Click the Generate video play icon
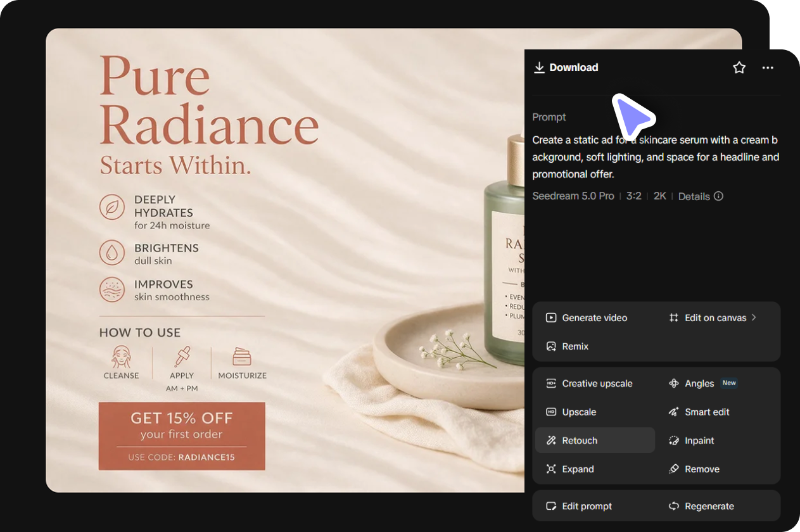 click(x=551, y=318)
